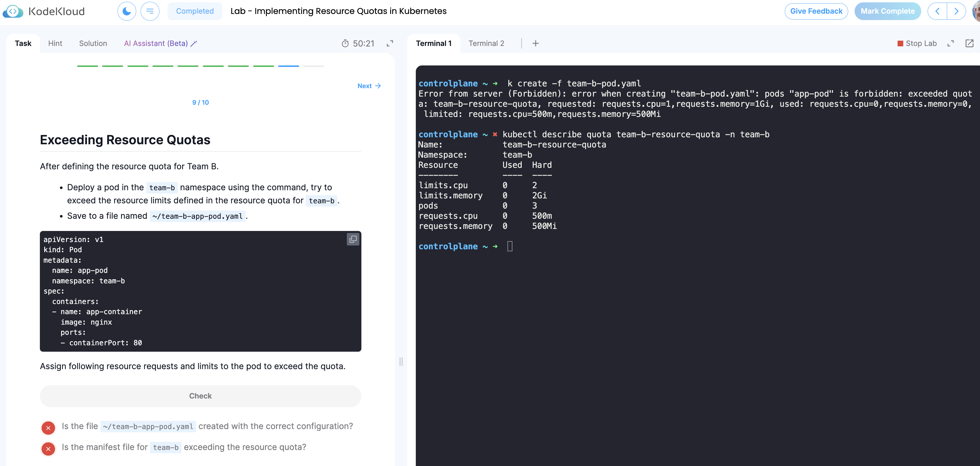Maximize the terminal panel
This screenshot has height=466, width=980.
[950, 43]
